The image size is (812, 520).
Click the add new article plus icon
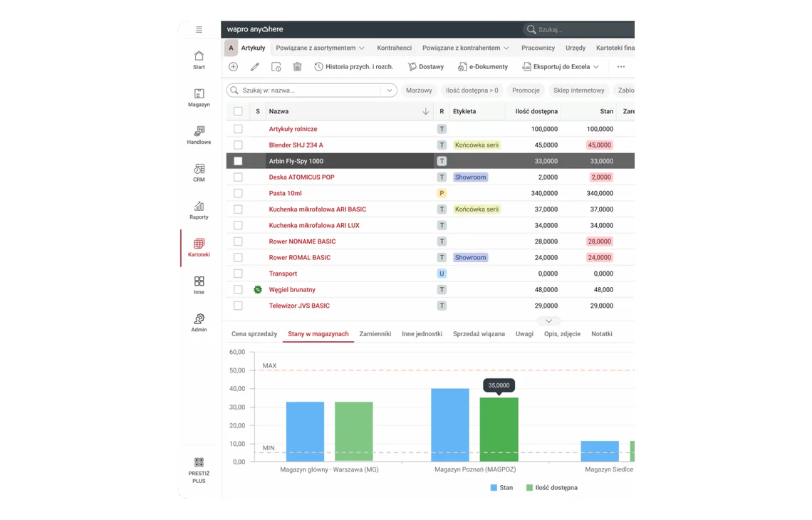pos(234,67)
